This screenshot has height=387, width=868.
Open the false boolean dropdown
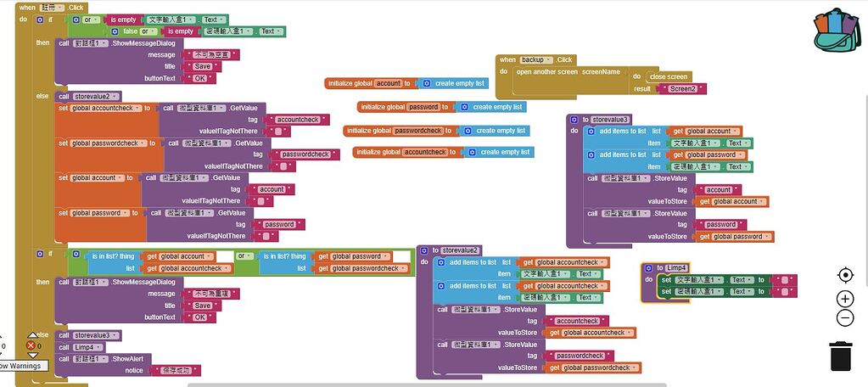tap(133, 31)
